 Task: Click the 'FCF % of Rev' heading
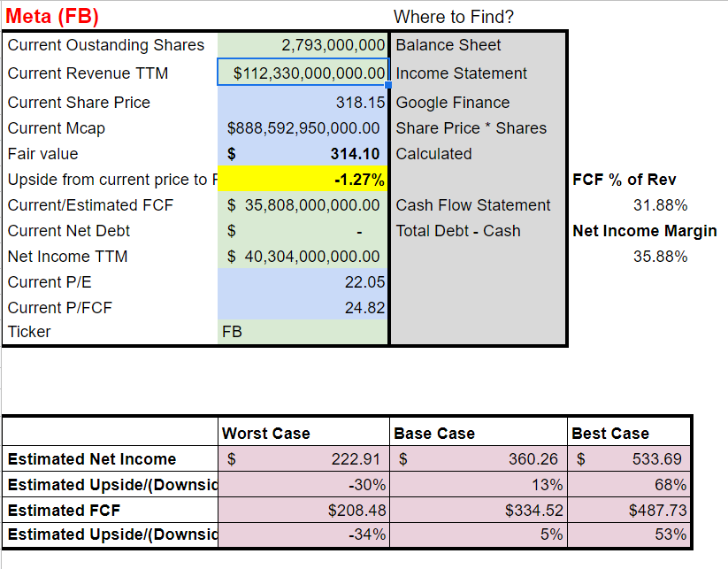click(x=624, y=180)
